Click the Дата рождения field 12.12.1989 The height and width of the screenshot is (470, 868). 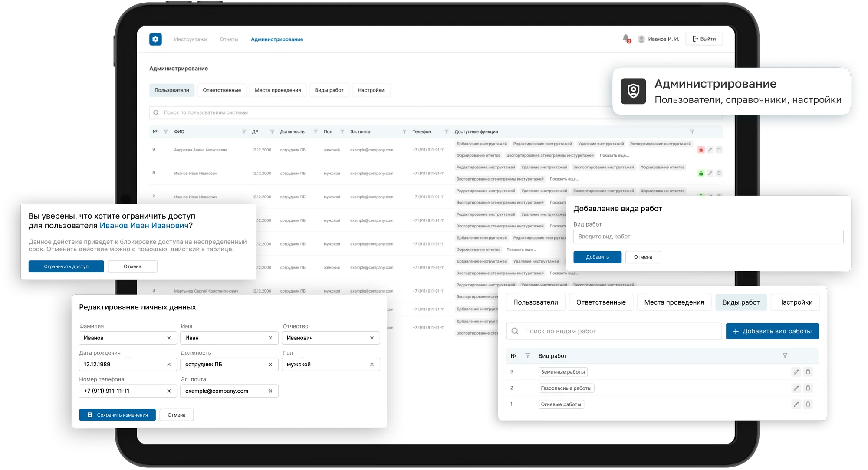[x=128, y=365]
